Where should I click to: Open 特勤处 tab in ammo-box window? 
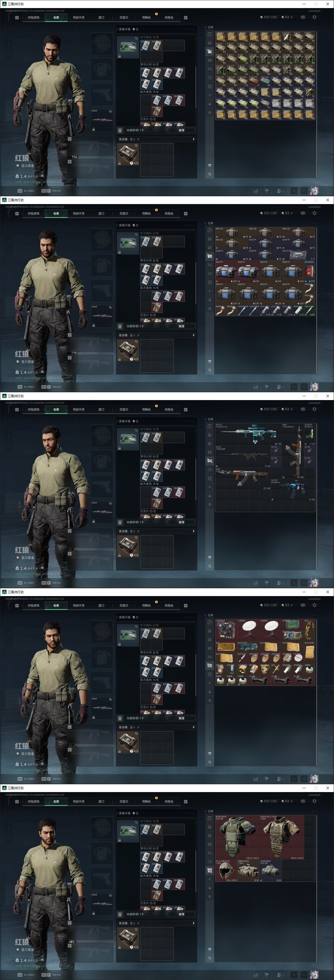point(146,18)
